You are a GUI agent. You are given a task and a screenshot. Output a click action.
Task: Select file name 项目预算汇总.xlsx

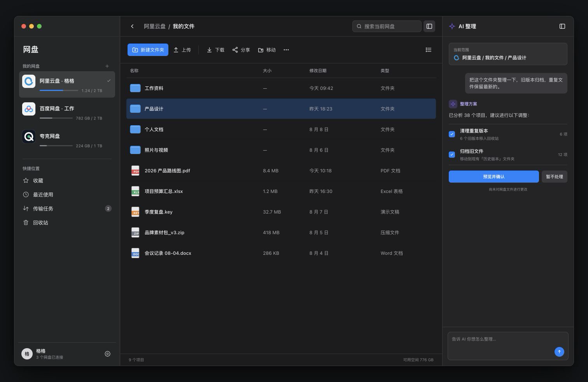click(164, 191)
